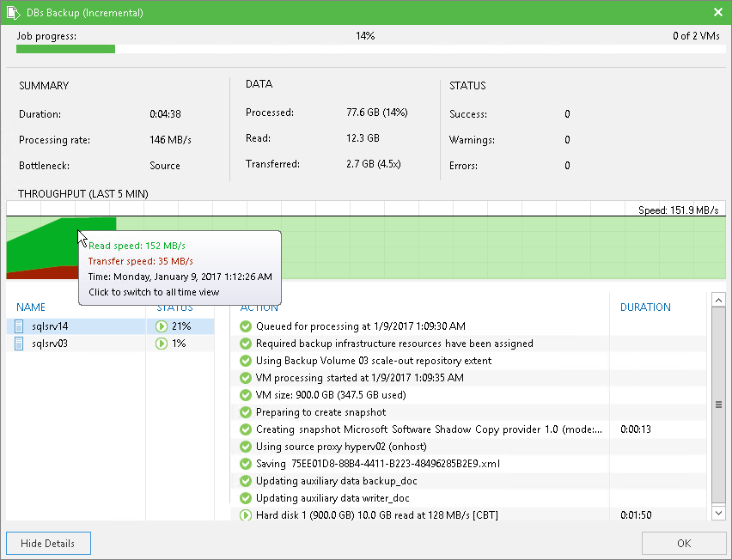Click the Hide Details button
The width and height of the screenshot is (732, 560).
pyautogui.click(x=49, y=543)
